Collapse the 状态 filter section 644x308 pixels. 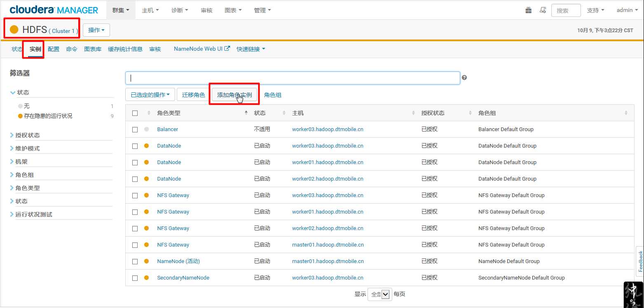[20, 92]
